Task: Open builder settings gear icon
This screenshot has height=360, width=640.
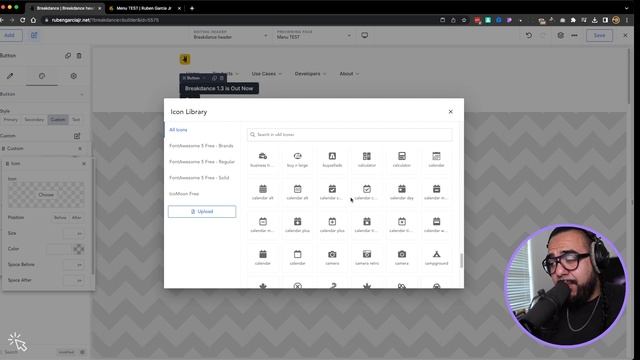Action: coord(560,36)
